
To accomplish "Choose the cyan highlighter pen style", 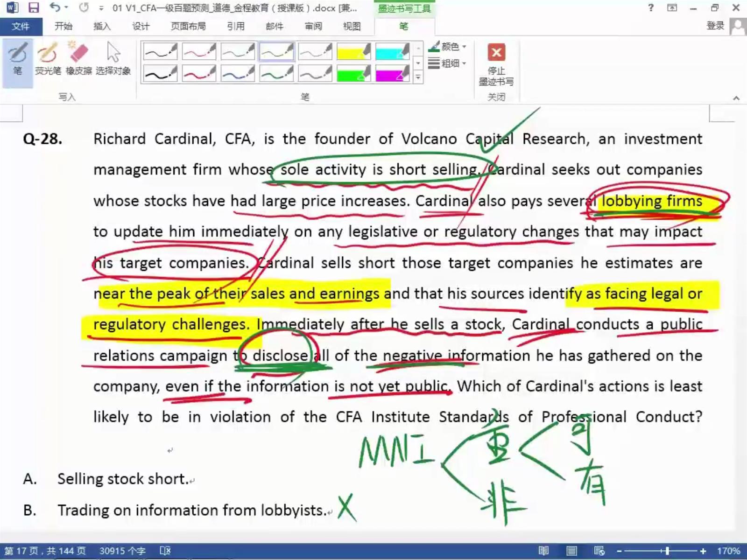I will [392, 51].
